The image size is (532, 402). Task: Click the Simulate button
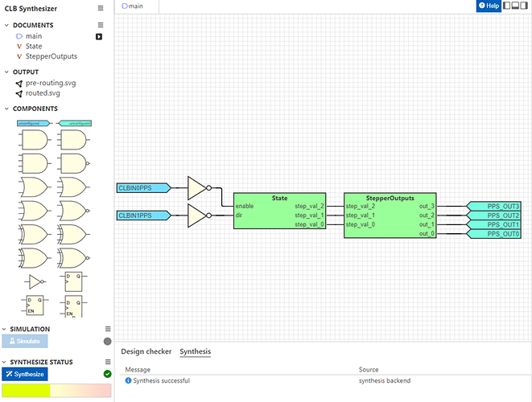25,342
